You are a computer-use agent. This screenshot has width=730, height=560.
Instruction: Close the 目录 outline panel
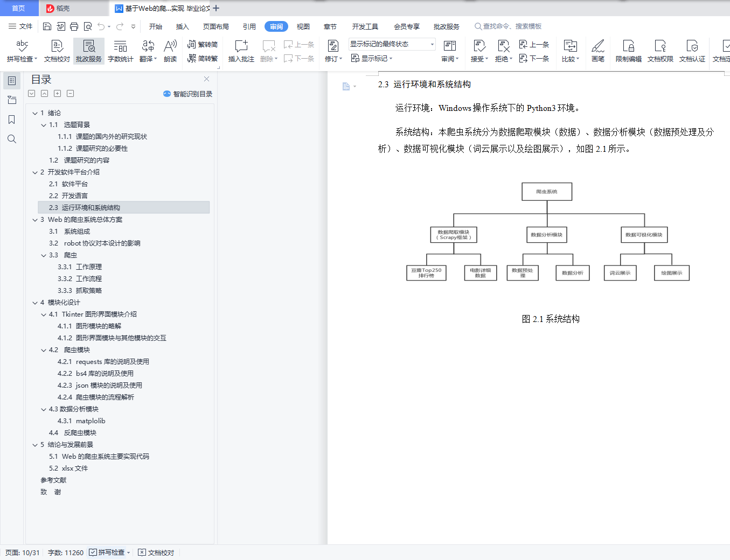pyautogui.click(x=206, y=79)
